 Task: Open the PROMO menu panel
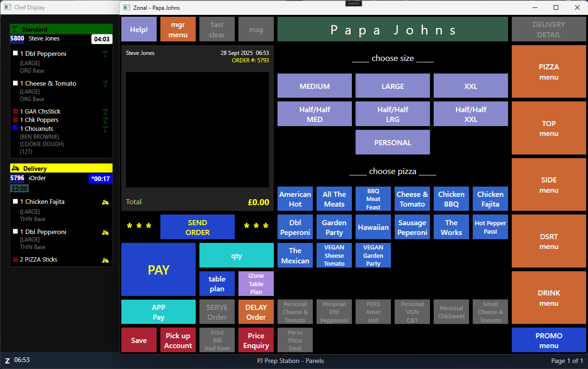pyautogui.click(x=548, y=340)
